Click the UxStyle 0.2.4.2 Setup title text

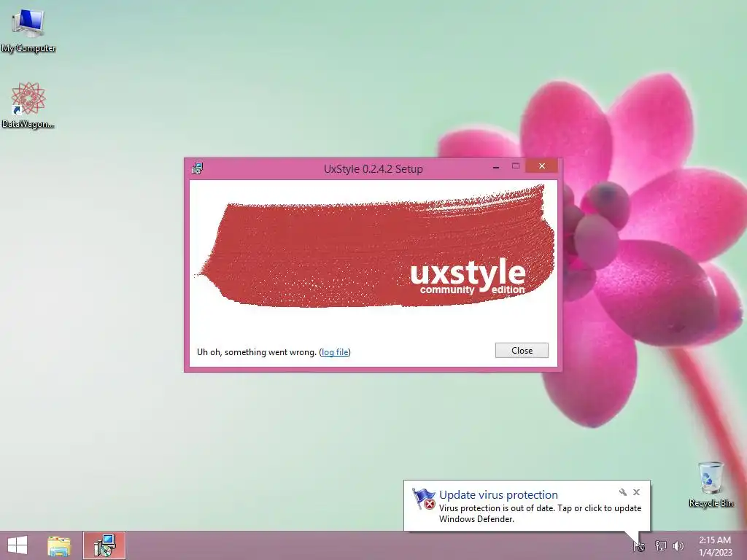click(373, 168)
